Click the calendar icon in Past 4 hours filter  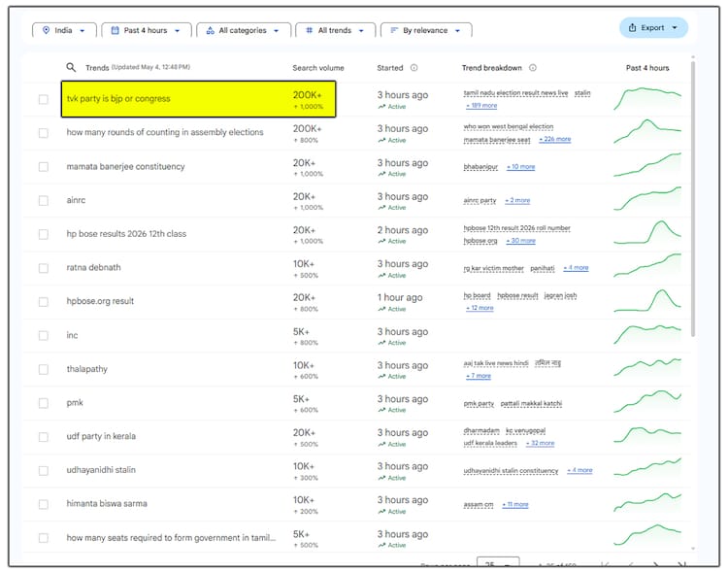[115, 30]
